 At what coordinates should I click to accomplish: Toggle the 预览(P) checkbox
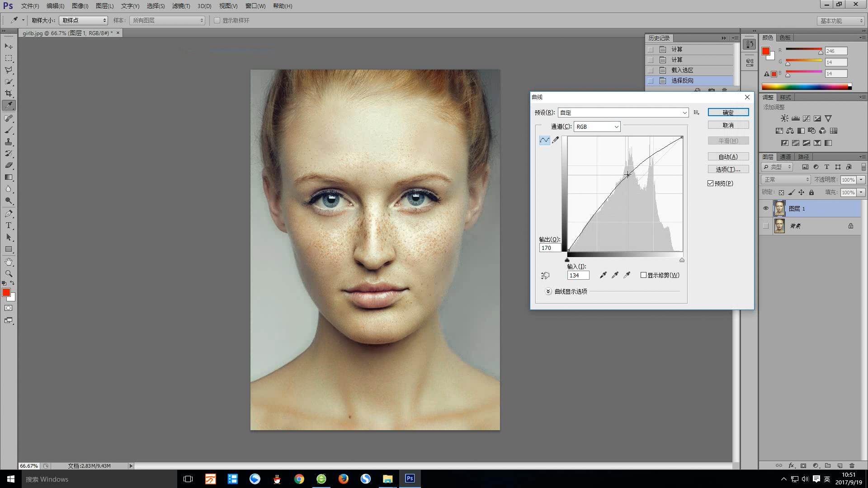pos(711,183)
